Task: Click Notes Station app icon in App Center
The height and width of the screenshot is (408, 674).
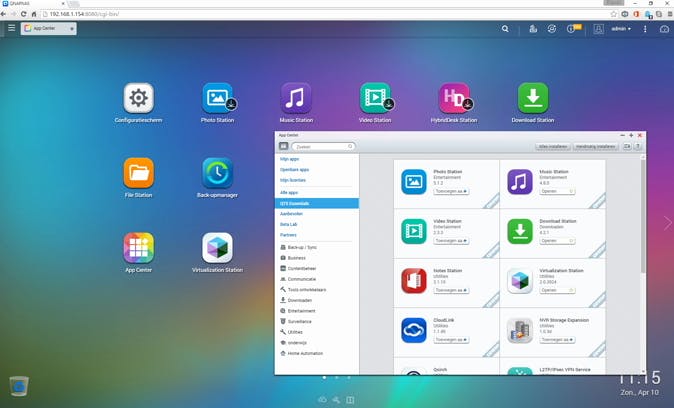Action: 414,281
